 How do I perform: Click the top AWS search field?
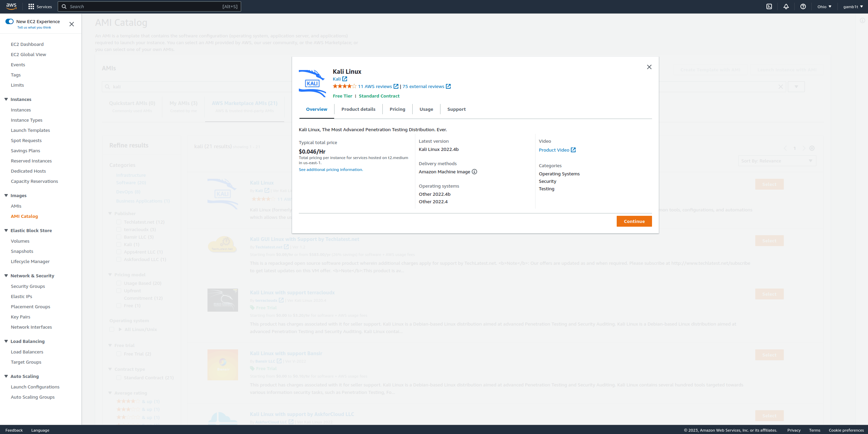149,6
